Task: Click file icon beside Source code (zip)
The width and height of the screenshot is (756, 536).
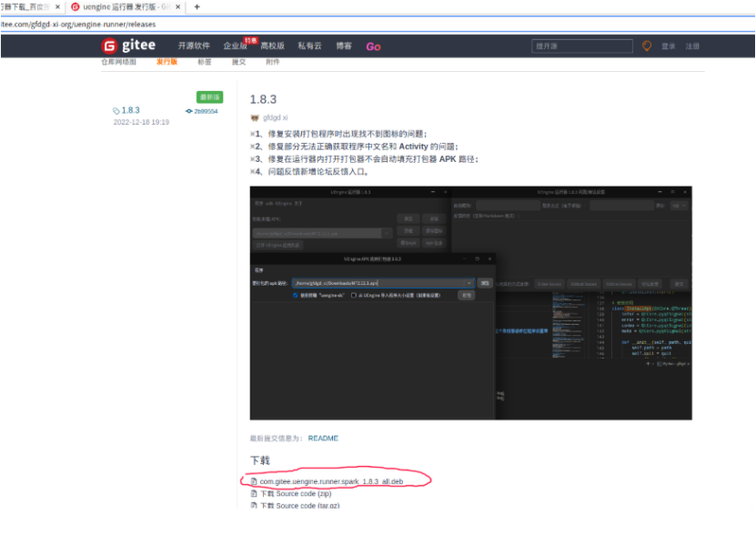Action: 254,493
